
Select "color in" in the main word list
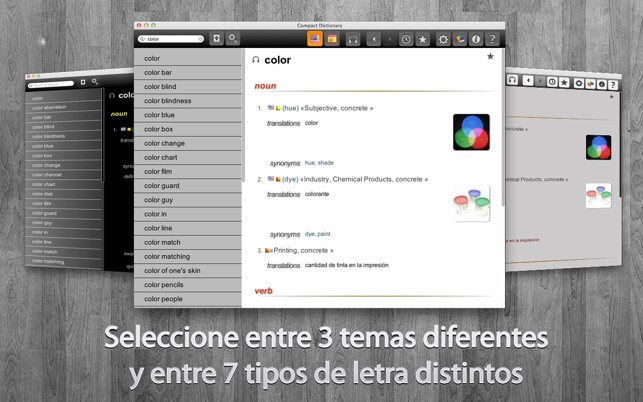coord(188,214)
